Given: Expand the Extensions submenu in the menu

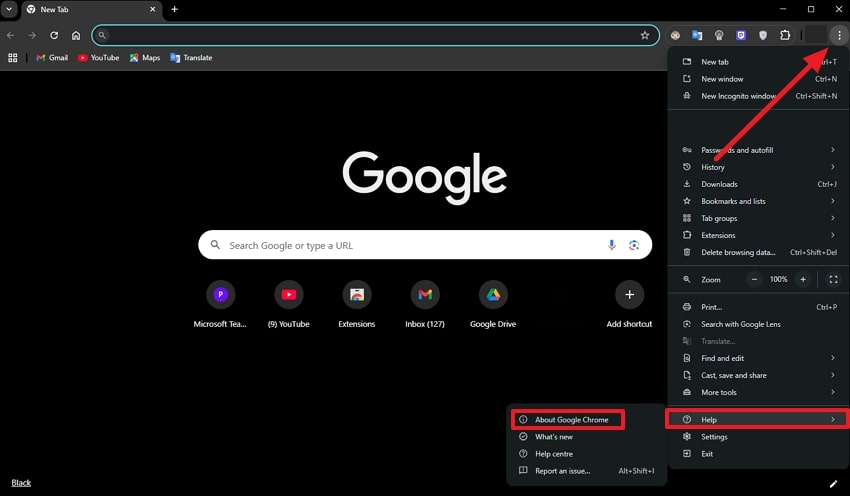Looking at the screenshot, I should point(758,235).
